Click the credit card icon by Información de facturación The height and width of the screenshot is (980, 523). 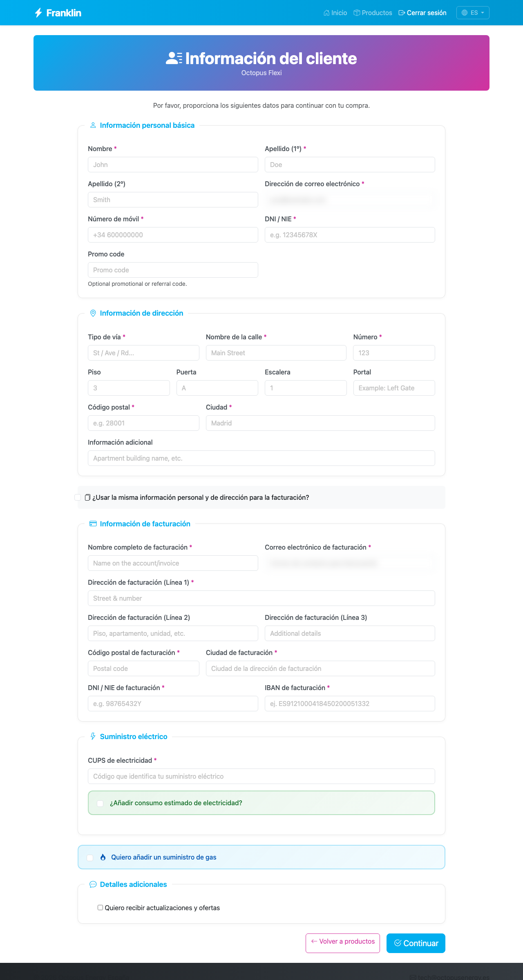[93, 524]
